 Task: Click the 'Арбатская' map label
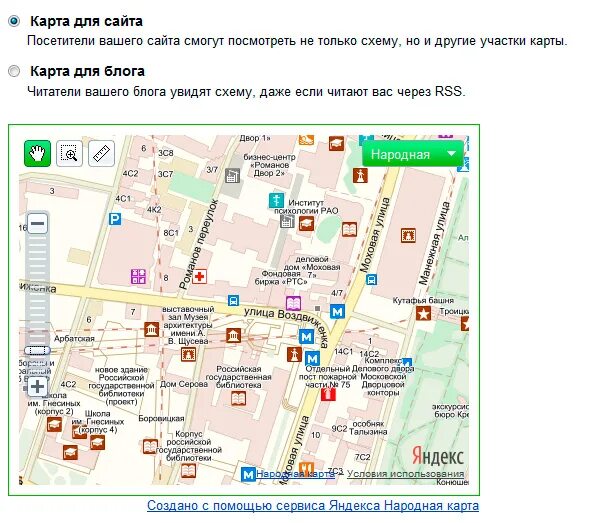[74, 339]
